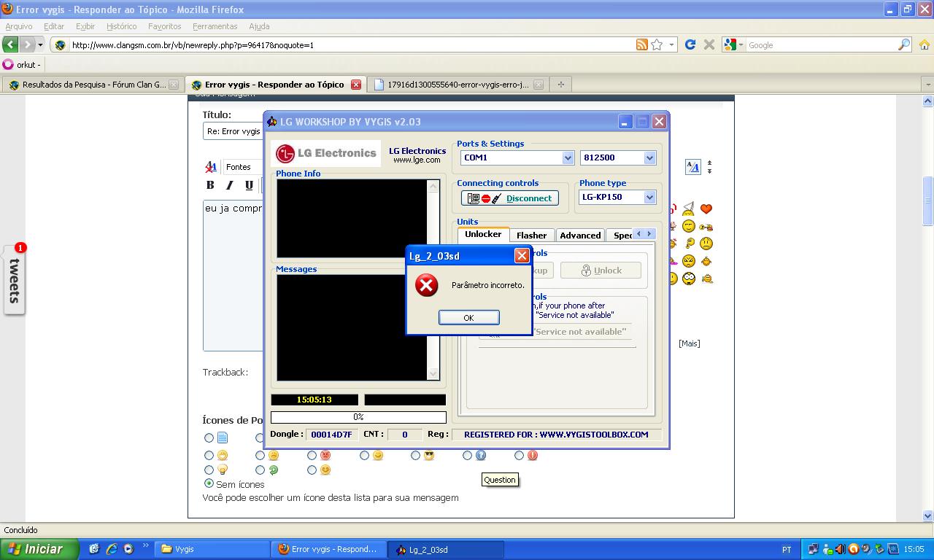Screen dimensions: 934x560
Task: Select the lightbulb post icon radio button
Action: 209,470
